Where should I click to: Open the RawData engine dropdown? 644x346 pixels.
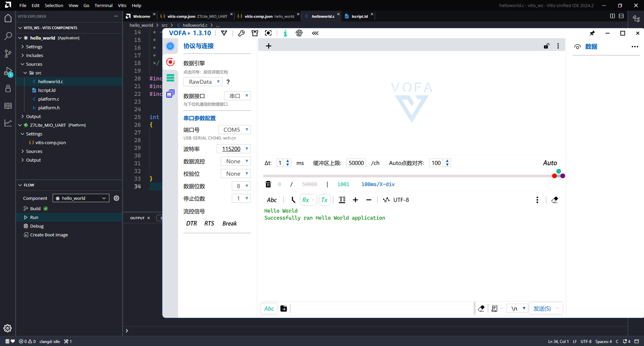click(203, 82)
